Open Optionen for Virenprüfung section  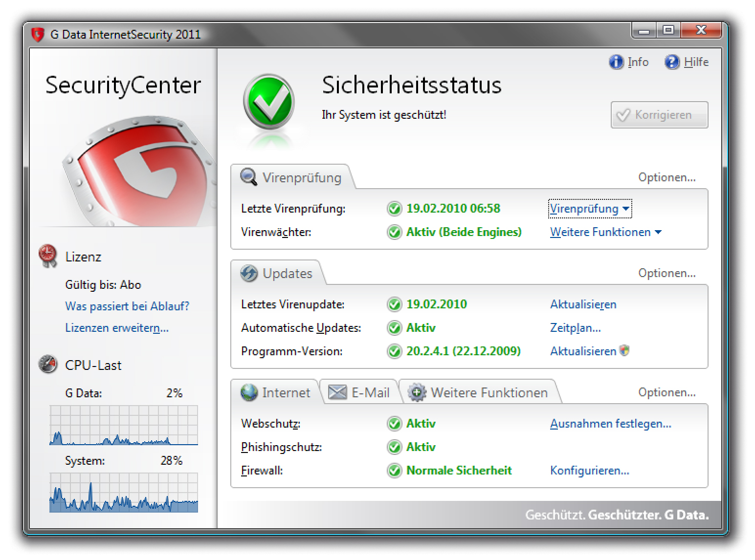click(x=666, y=177)
